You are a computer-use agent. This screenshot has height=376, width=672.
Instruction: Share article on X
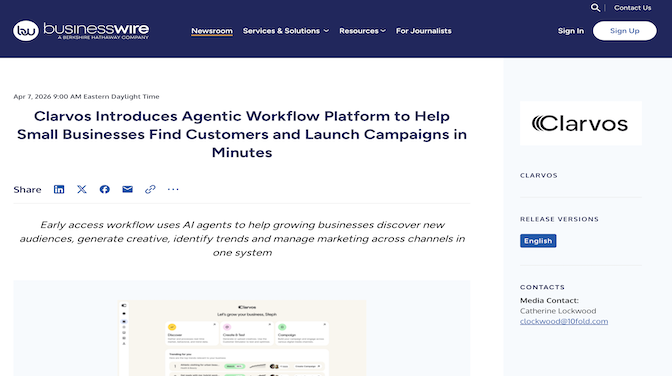(x=82, y=190)
